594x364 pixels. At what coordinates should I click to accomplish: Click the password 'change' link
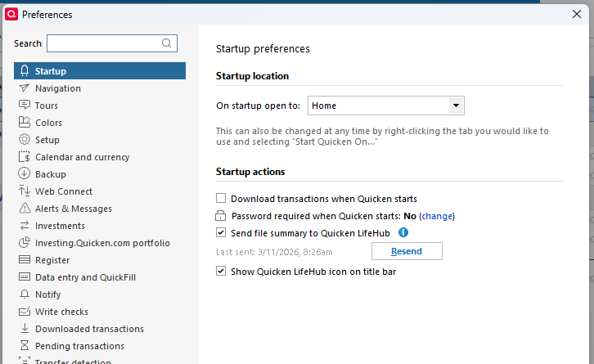(x=437, y=216)
